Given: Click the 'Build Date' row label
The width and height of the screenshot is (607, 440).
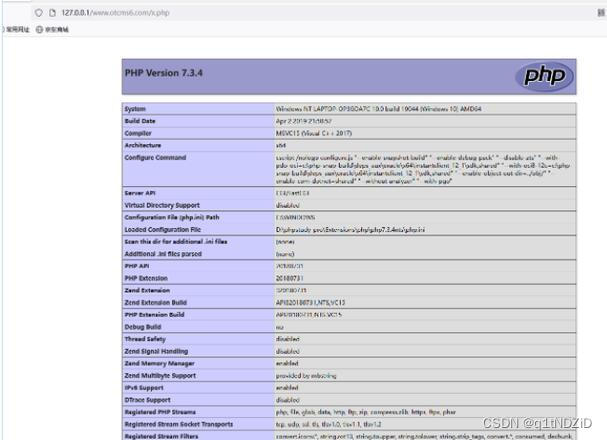Looking at the screenshot, I should (140, 121).
